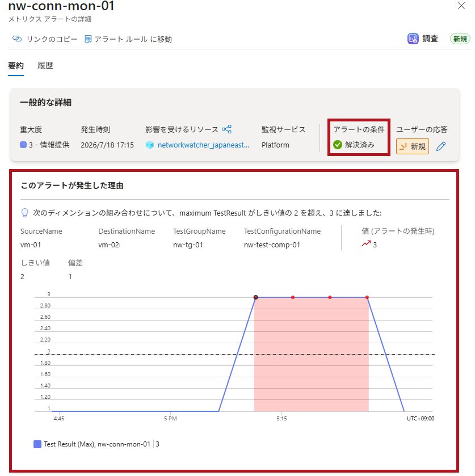
Task: Close the alert details pane
Action: pos(461,6)
